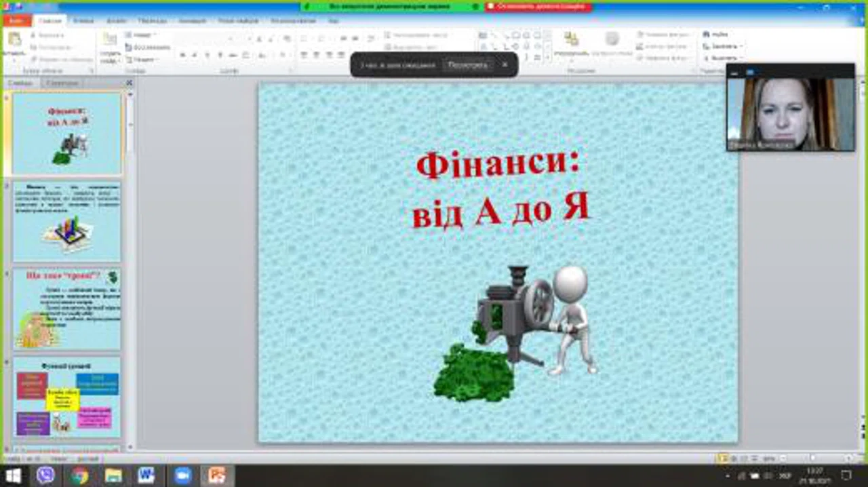Toggle Bold formatting in the Font group
The width and height of the screenshot is (868, 487).
182,55
